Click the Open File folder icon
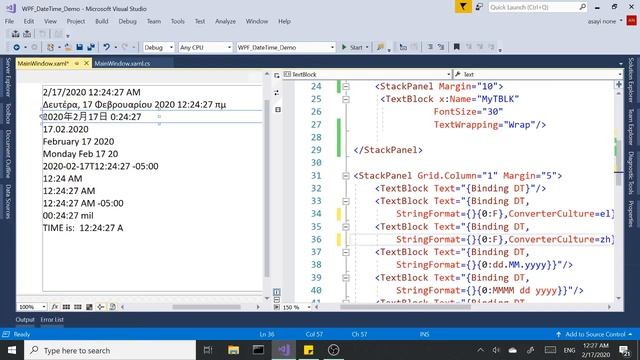Screen dimensions: 640x360 [x=68, y=47]
